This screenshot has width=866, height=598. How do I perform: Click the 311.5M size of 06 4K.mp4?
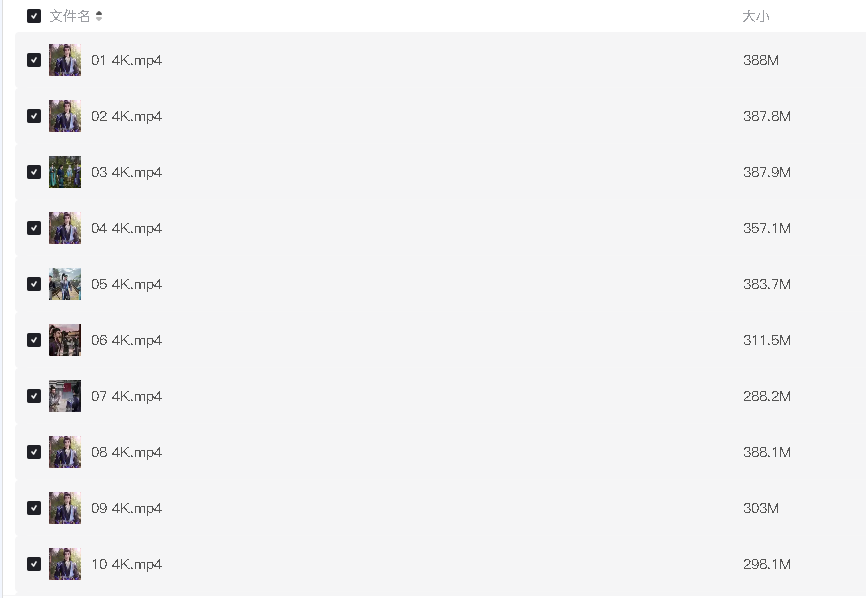point(767,340)
